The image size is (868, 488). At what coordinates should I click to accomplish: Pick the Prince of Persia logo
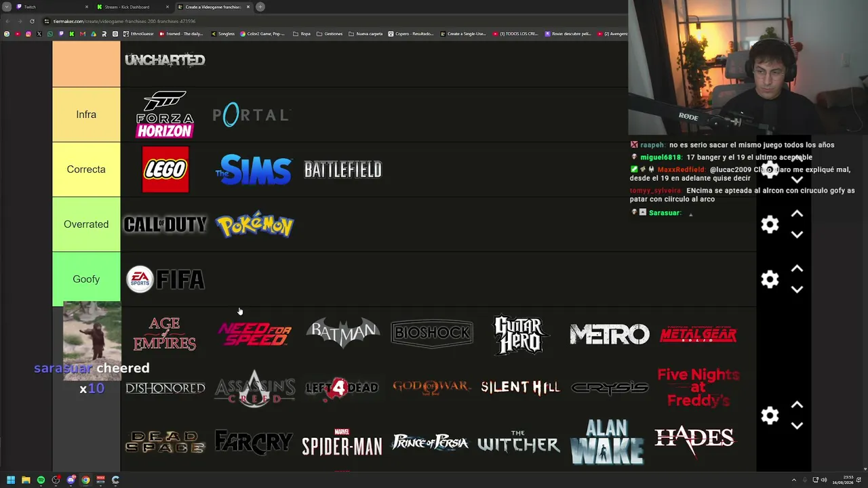pos(431,443)
